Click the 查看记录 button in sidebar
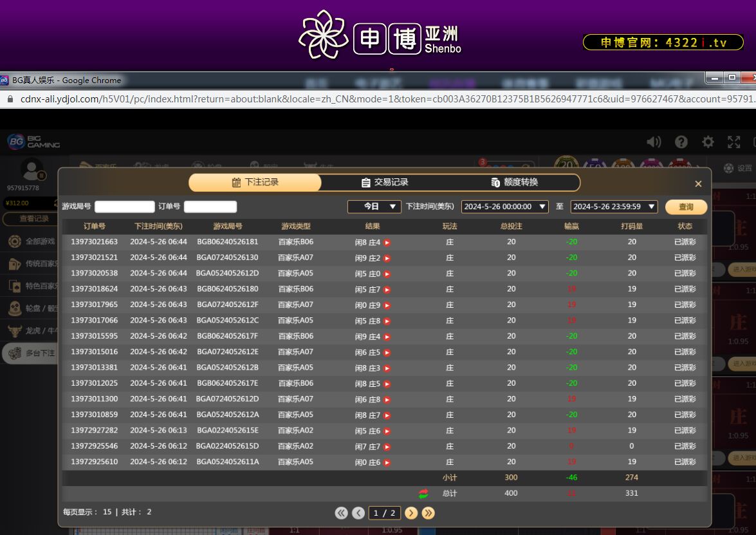 pyautogui.click(x=33, y=219)
